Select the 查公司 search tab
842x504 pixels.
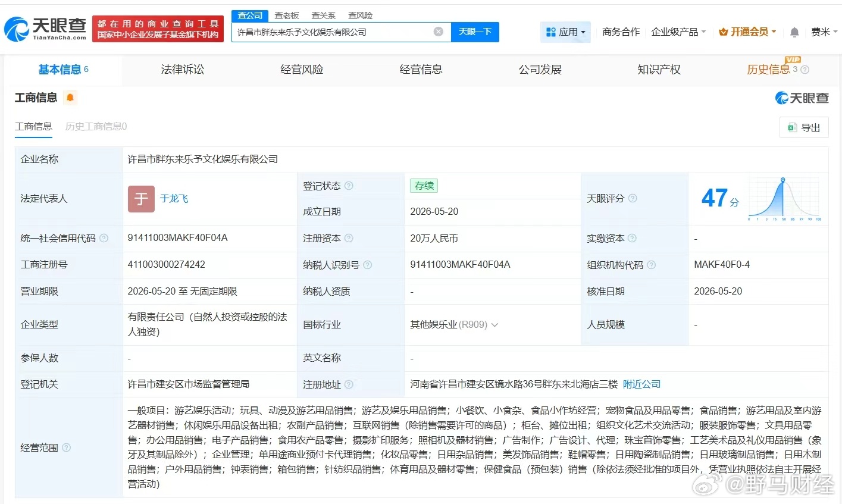[x=250, y=15]
